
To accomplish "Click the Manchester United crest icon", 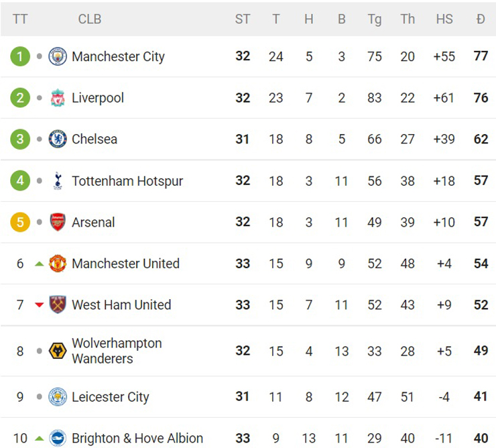I will pyautogui.click(x=58, y=264).
